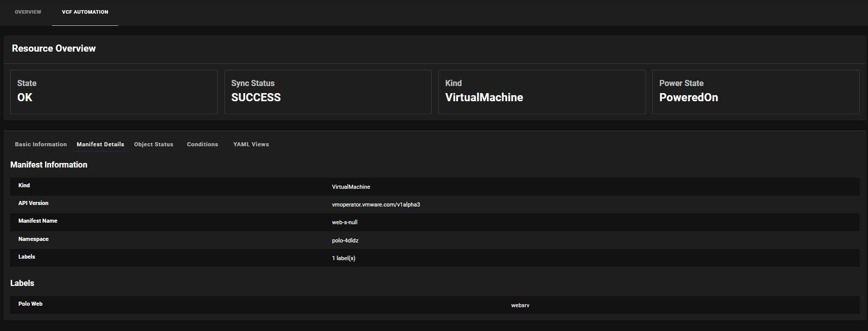Open the Object Status tab
Viewport: 868px width, 331px height.
154,144
